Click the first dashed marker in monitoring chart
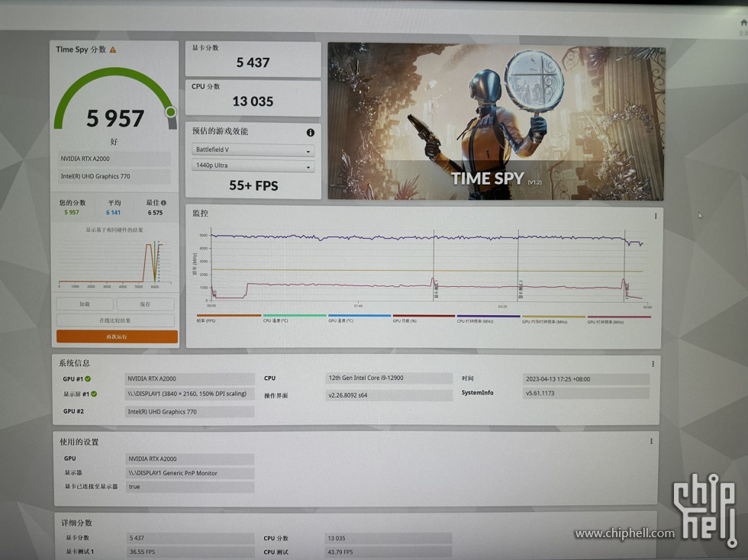This screenshot has height=560, width=748. click(434, 265)
